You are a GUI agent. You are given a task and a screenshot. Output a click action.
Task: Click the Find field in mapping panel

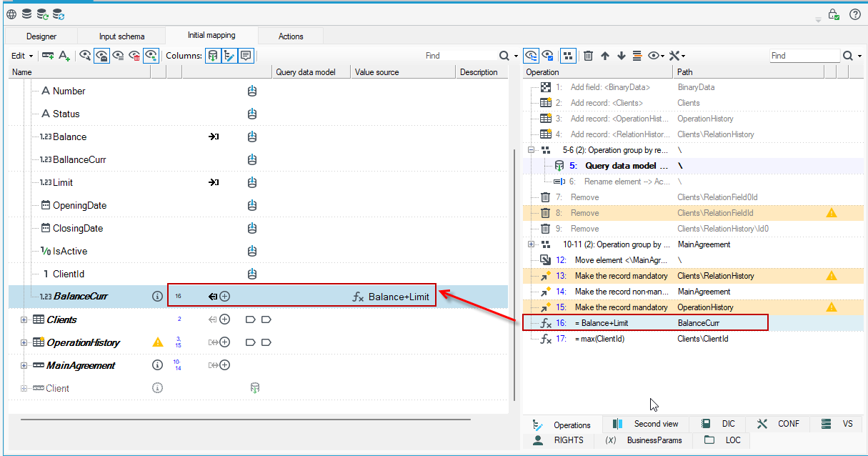460,56
